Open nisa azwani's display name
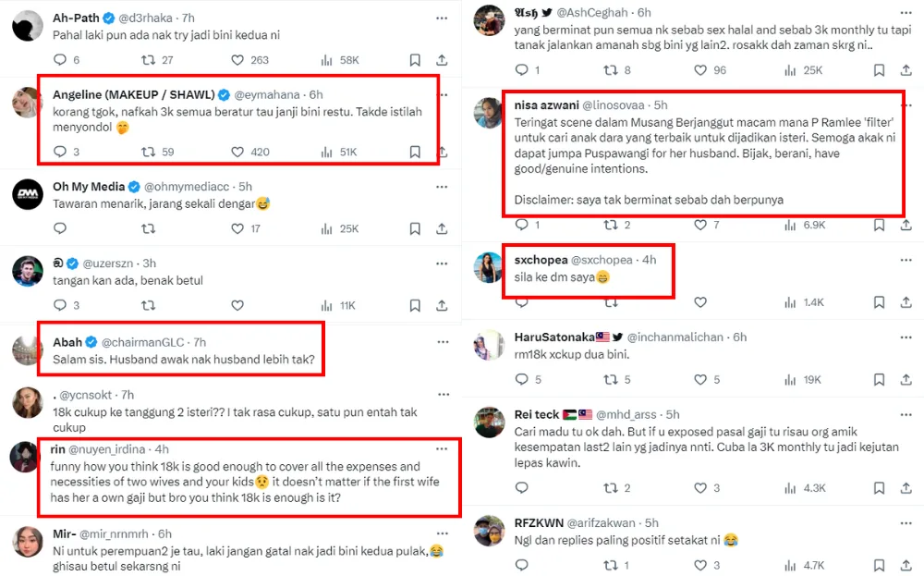The height and width of the screenshot is (576, 924). [x=552, y=105]
